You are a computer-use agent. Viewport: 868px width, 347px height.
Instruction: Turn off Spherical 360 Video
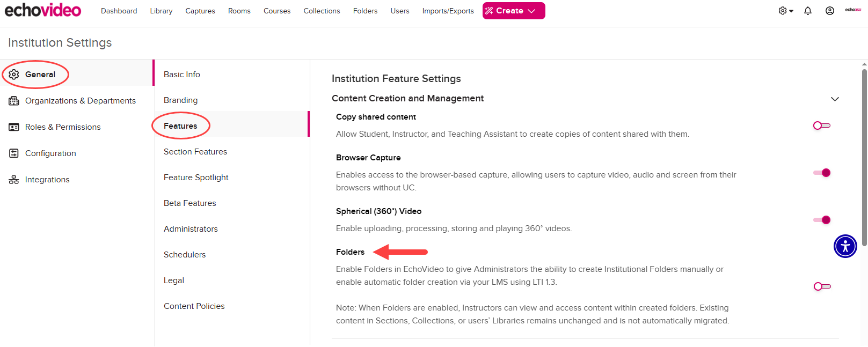(x=821, y=219)
